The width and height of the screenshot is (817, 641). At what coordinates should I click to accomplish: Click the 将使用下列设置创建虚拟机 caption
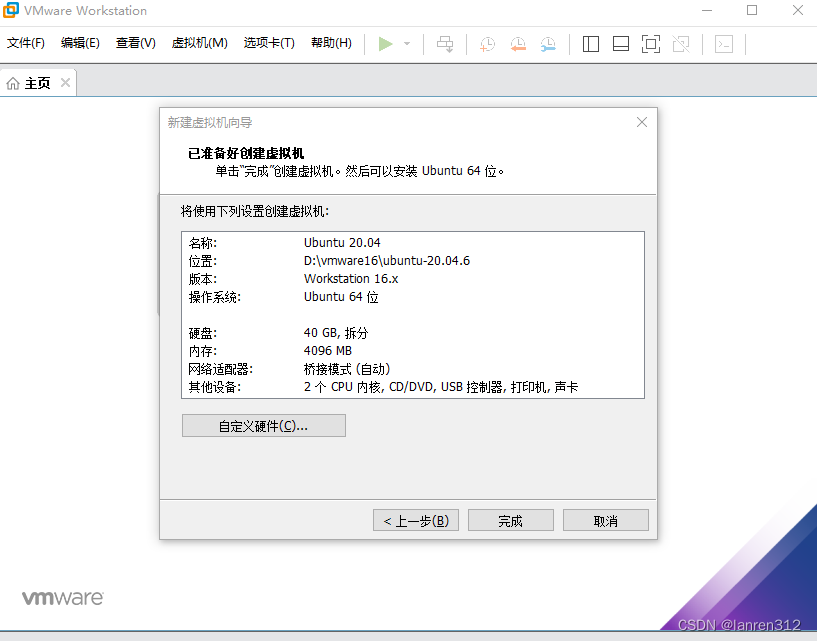(x=255, y=211)
